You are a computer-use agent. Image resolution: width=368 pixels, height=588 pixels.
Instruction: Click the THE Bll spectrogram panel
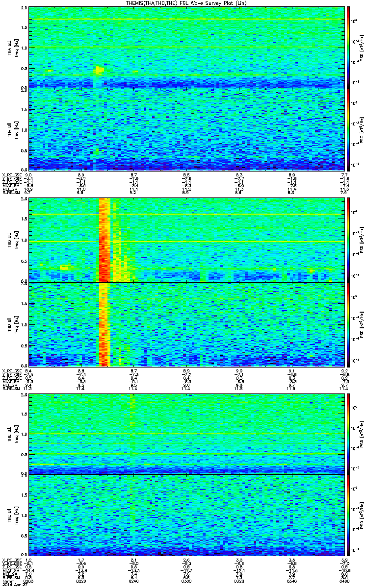point(186,515)
